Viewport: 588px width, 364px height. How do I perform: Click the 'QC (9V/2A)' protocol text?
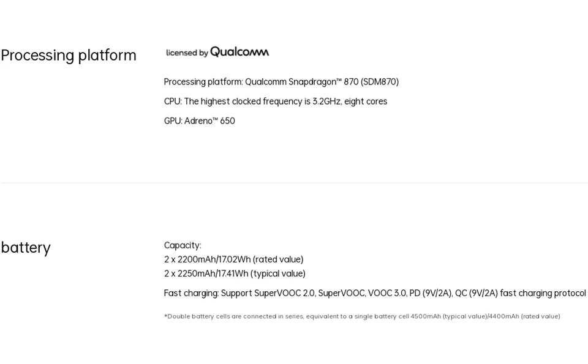477,293
